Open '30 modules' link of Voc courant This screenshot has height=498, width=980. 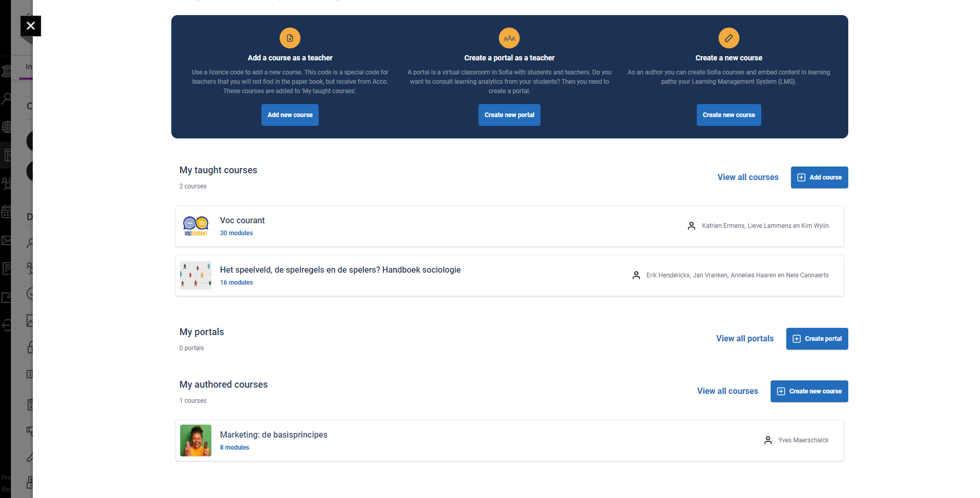tap(236, 233)
